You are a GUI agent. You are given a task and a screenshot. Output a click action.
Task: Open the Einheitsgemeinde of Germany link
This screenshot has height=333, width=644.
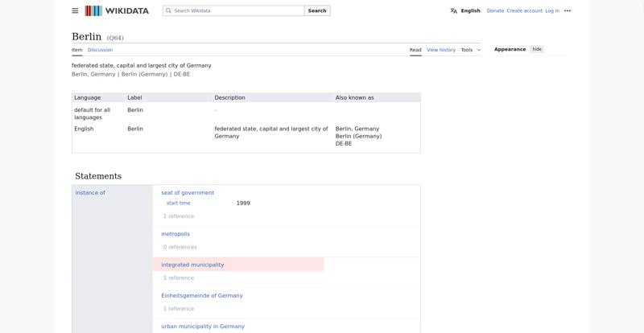(x=202, y=296)
